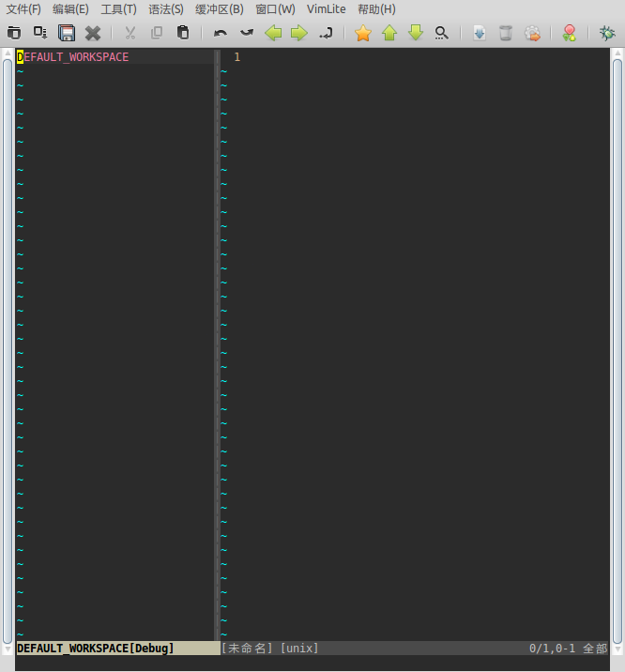Image resolution: width=625 pixels, height=672 pixels.
Task: Click the gear with orange arrow icon
Action: (x=532, y=34)
